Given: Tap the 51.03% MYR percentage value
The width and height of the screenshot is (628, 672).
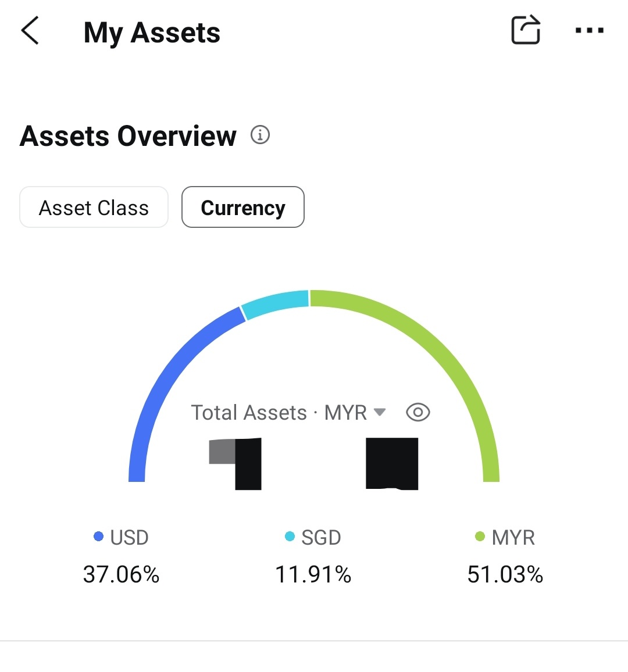Looking at the screenshot, I should 505,575.
